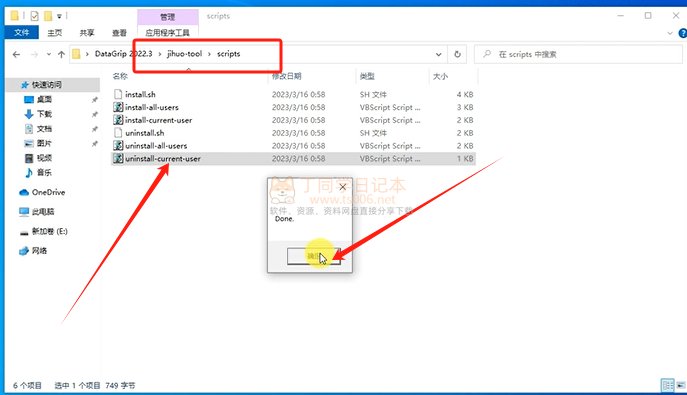Viewport: 687px width, 395px height.
Task: Click the folder icon in title bar
Action: point(14,16)
